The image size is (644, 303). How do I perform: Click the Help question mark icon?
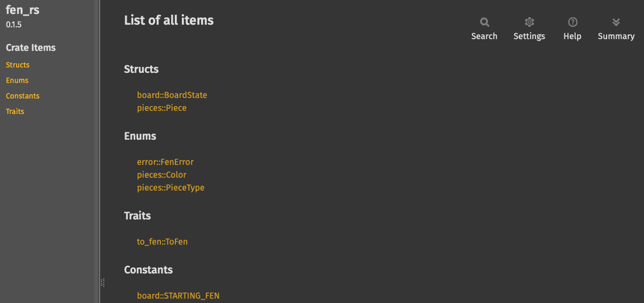click(572, 22)
